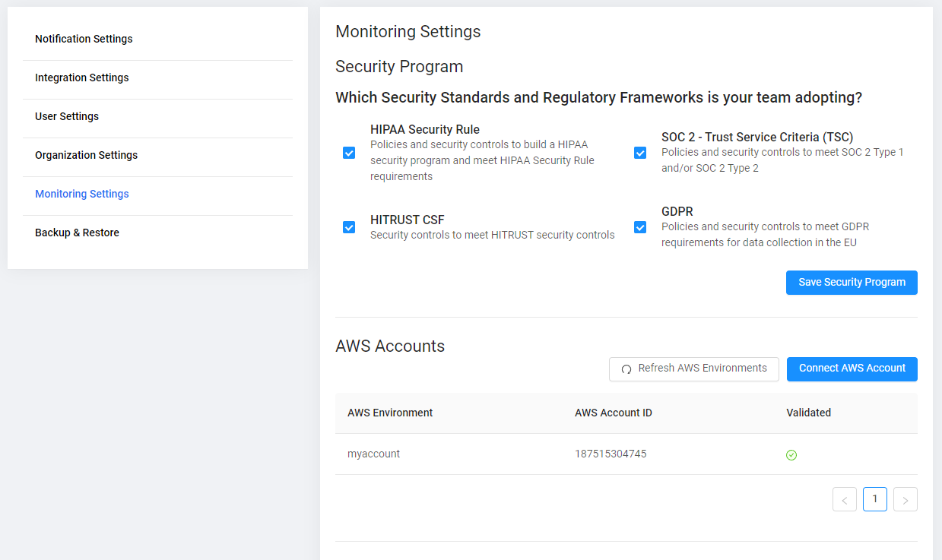
Task: Toggle the SOC 2 Trust Service Criteria checkbox
Action: (x=640, y=153)
